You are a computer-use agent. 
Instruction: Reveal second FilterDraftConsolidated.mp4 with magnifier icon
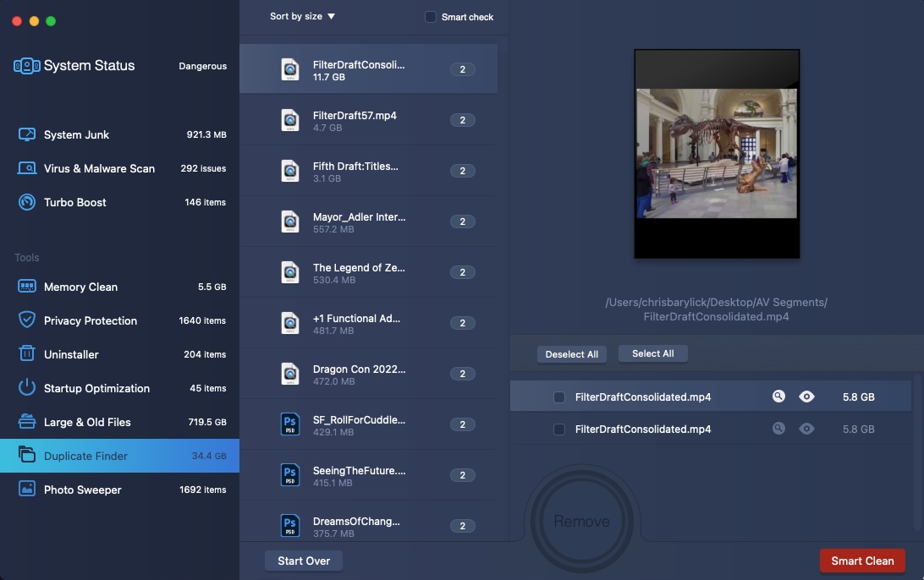click(x=778, y=429)
